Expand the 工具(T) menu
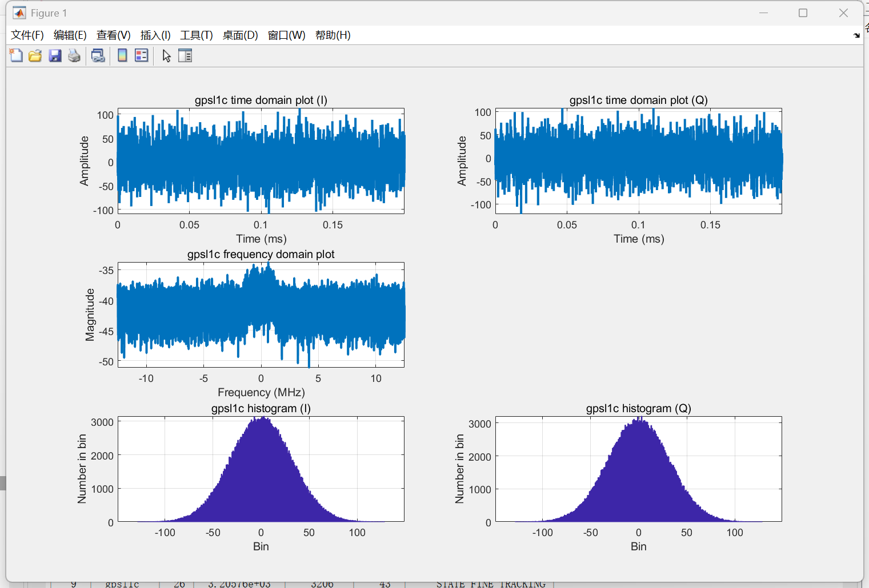The width and height of the screenshot is (869, 588). point(196,35)
